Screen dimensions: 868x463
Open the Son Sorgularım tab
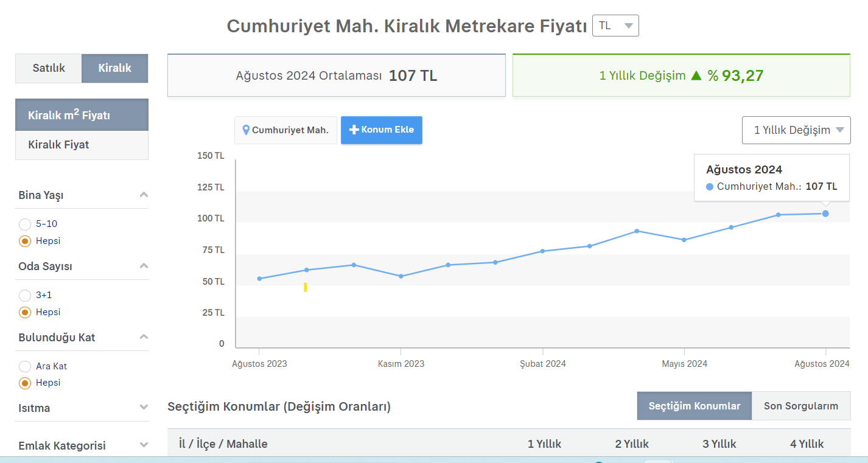pyautogui.click(x=801, y=406)
